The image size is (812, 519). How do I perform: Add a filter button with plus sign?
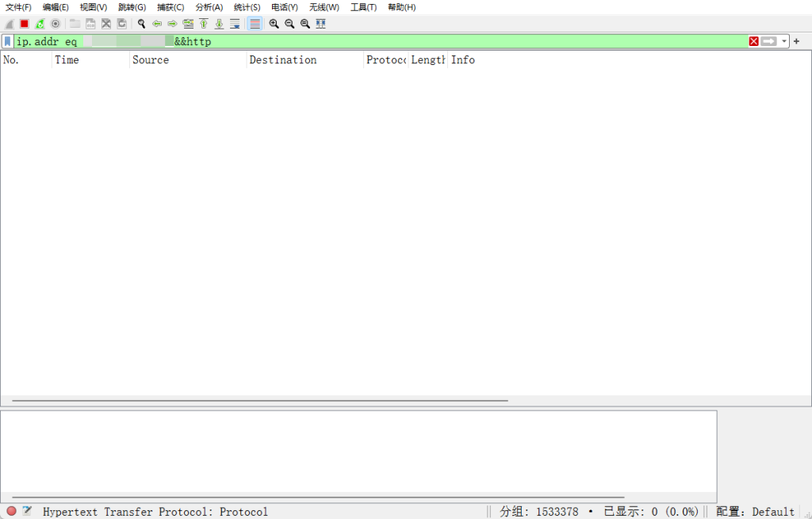click(796, 41)
